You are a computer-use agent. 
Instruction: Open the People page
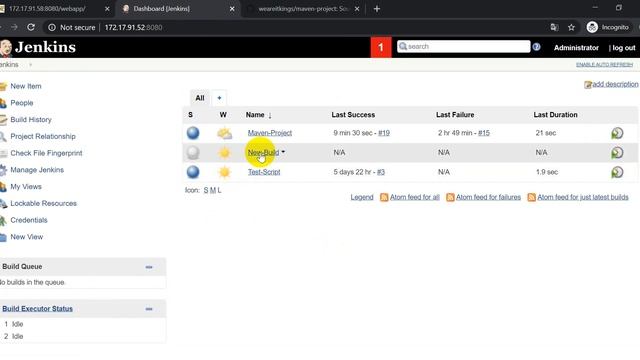[x=22, y=103]
